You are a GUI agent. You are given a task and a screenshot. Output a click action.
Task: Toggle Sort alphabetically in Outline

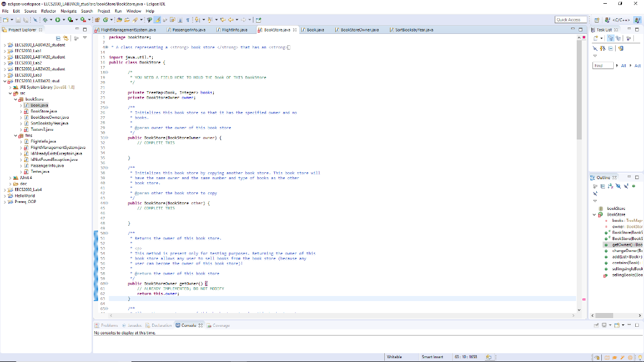610,186
